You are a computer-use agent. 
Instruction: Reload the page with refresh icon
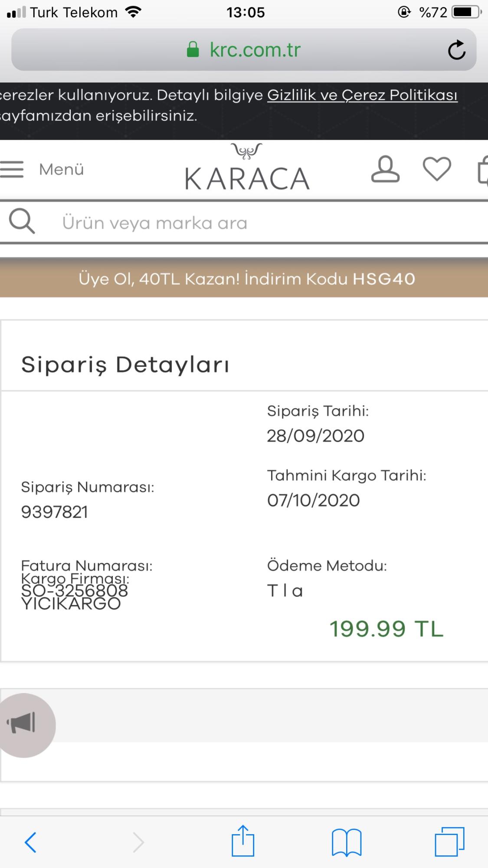(x=457, y=50)
